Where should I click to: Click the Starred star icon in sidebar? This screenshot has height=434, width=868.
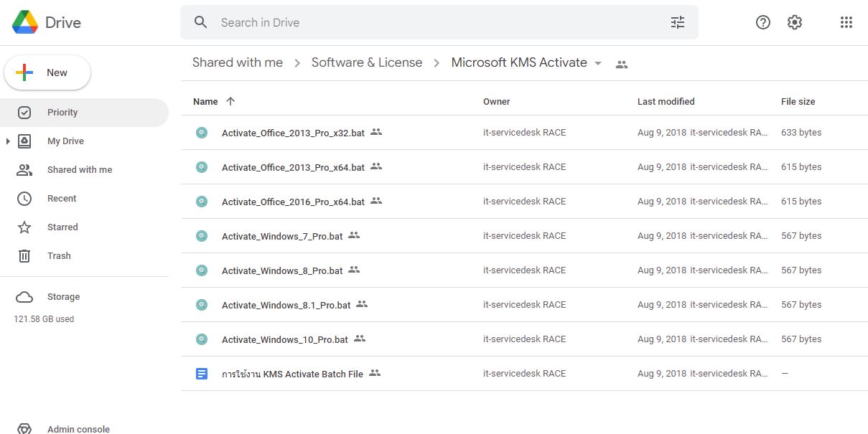click(24, 227)
